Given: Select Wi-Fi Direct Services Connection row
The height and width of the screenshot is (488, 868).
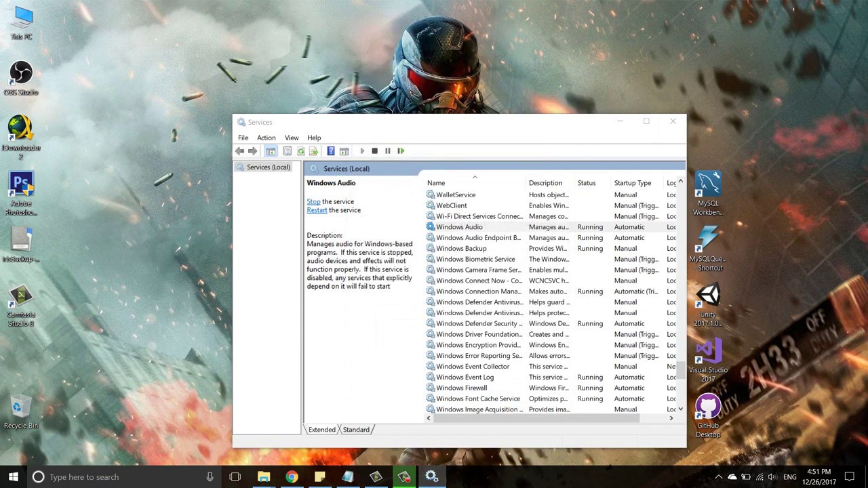Looking at the screenshot, I should point(551,216).
